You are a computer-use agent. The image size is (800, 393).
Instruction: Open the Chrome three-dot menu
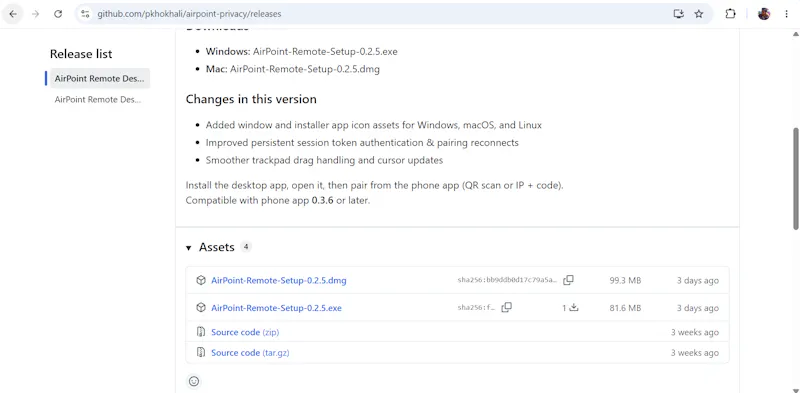(786, 14)
